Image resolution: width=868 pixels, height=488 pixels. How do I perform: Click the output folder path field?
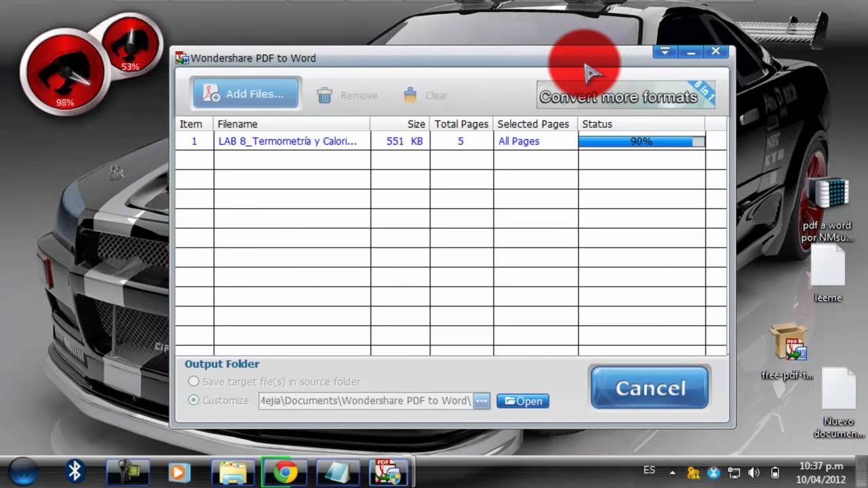pyautogui.click(x=366, y=401)
